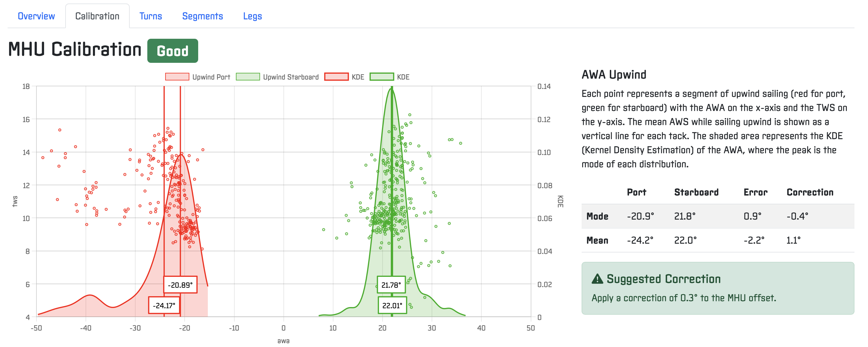Open the Segments tab
868x347 pixels.
(x=203, y=16)
